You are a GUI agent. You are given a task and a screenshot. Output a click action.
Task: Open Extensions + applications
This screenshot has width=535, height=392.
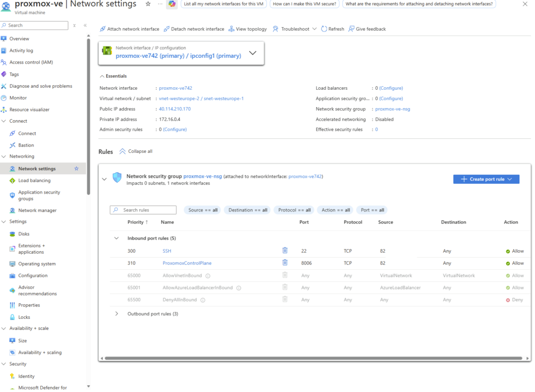tap(31, 249)
